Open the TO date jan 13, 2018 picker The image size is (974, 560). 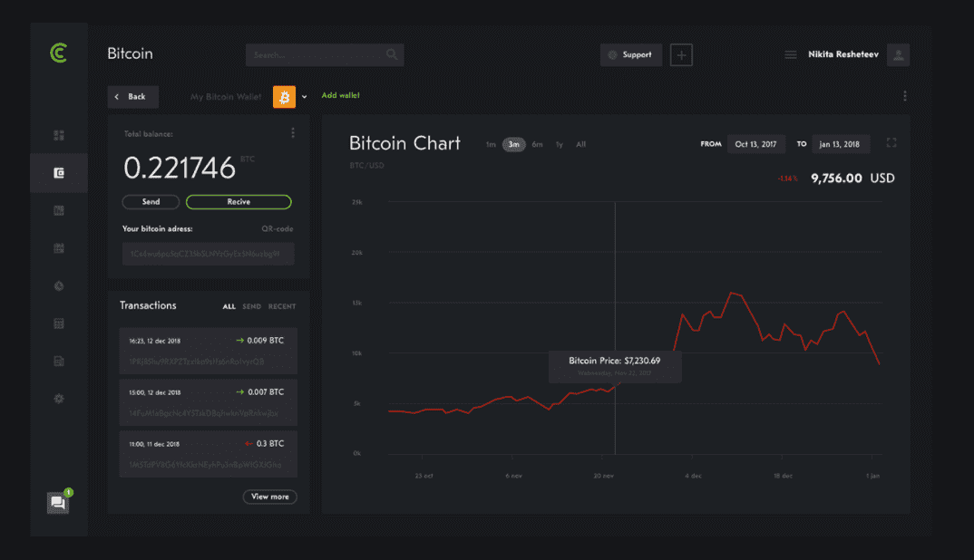(x=840, y=144)
